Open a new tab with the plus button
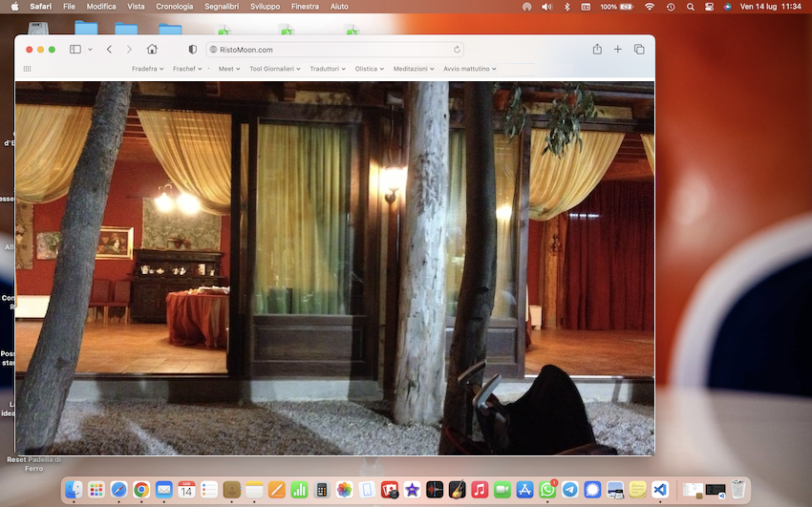812x507 pixels. tap(618, 49)
